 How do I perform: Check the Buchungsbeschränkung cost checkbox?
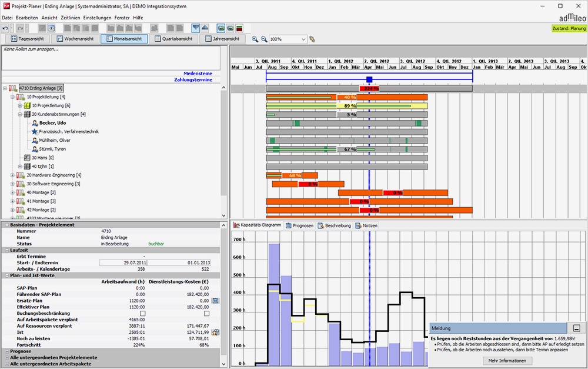[x=206, y=313]
